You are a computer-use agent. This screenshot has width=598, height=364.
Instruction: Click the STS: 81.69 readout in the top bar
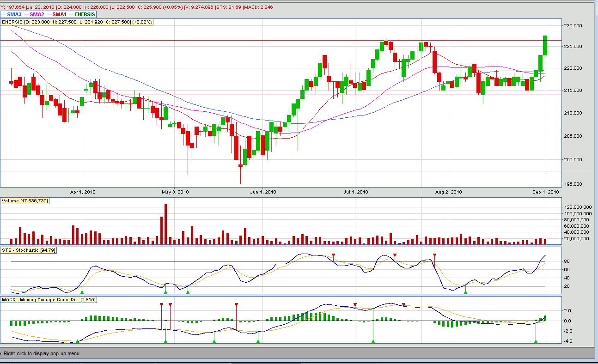pyautogui.click(x=228, y=7)
